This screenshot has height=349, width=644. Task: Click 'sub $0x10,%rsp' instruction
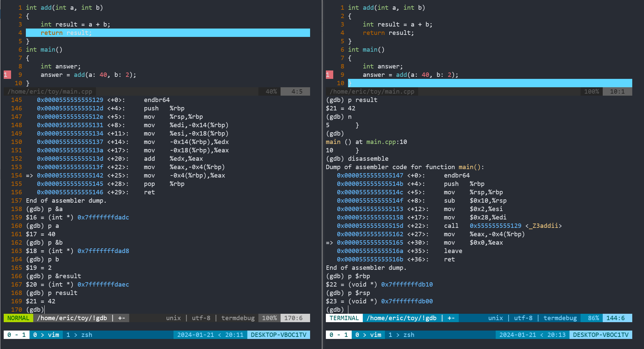[x=475, y=201]
